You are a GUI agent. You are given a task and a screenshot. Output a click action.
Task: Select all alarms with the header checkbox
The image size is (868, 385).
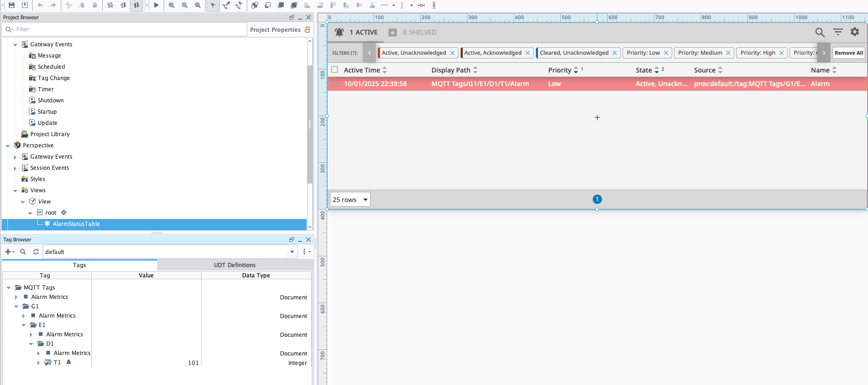click(x=335, y=70)
